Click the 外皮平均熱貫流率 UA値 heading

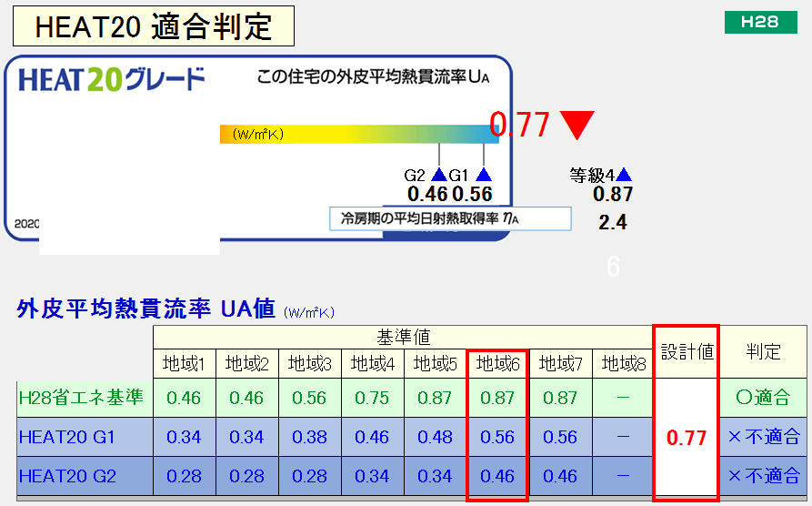click(145, 309)
